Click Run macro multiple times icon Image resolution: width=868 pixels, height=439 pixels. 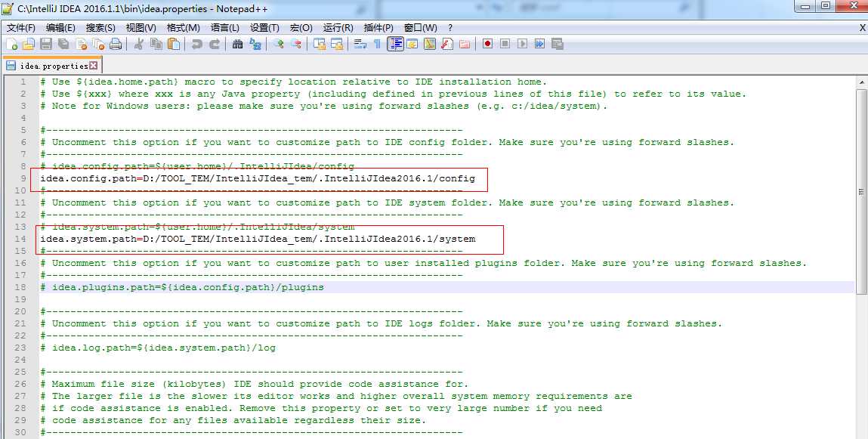pyautogui.click(x=539, y=45)
